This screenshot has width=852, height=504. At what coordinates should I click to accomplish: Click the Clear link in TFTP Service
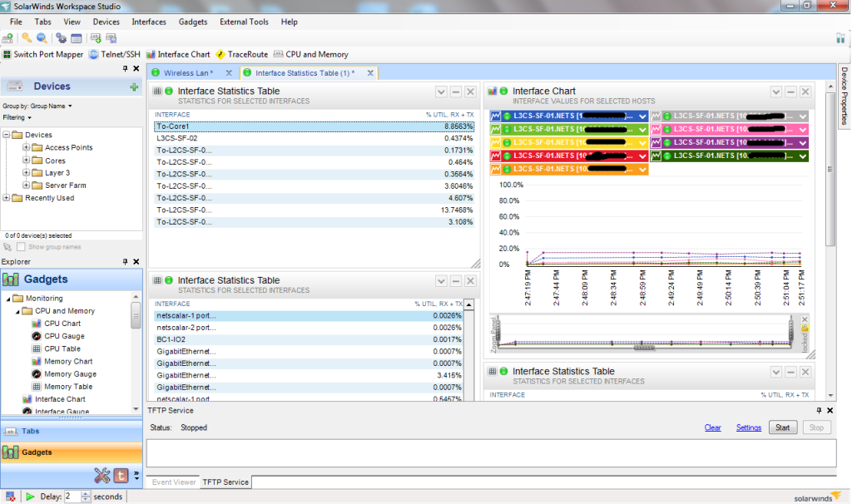(x=712, y=427)
